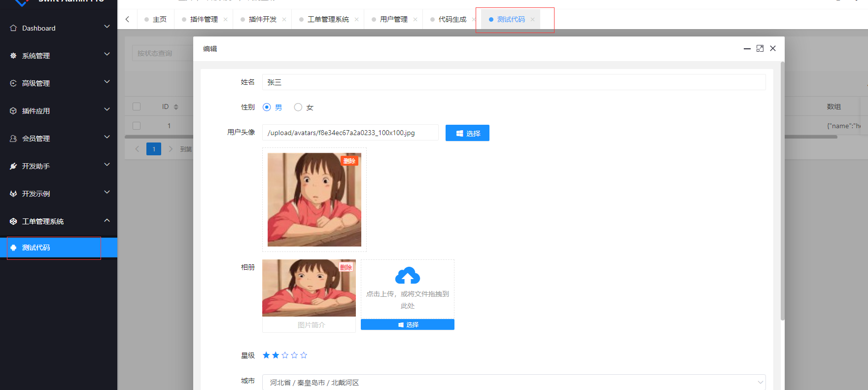Maximize the 编辑 dialog
Screen dimensions: 868x390
(x=760, y=48)
